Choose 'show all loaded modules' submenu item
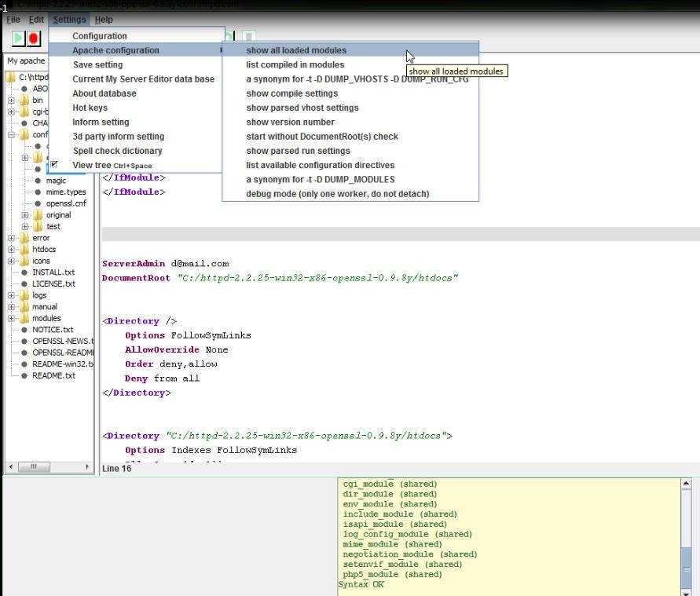The width and height of the screenshot is (700, 596). tap(296, 50)
